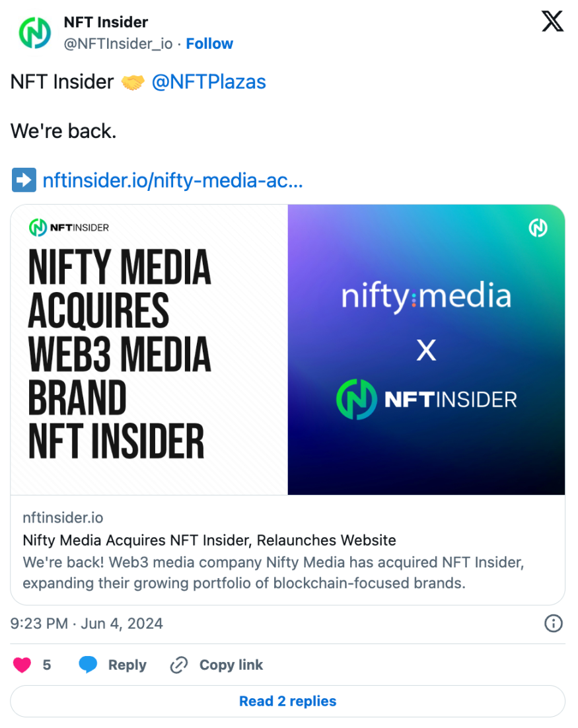Click the heart like icon

pyautogui.click(x=22, y=665)
